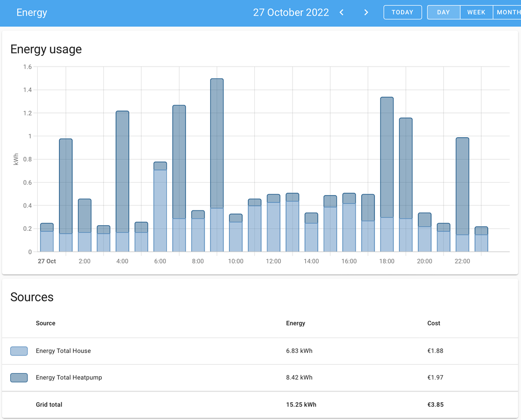
Task: Switch to the WEEK view tab
Action: (476, 12)
